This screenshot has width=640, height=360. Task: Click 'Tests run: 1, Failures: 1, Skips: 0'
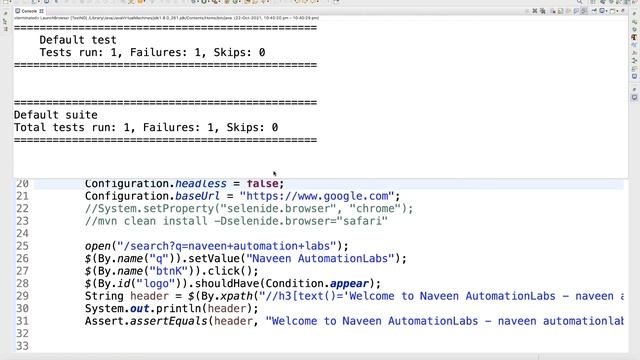tap(152, 52)
